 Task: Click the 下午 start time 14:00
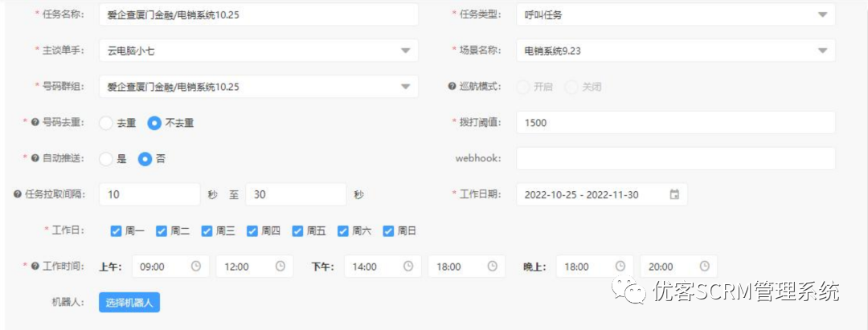click(x=383, y=267)
